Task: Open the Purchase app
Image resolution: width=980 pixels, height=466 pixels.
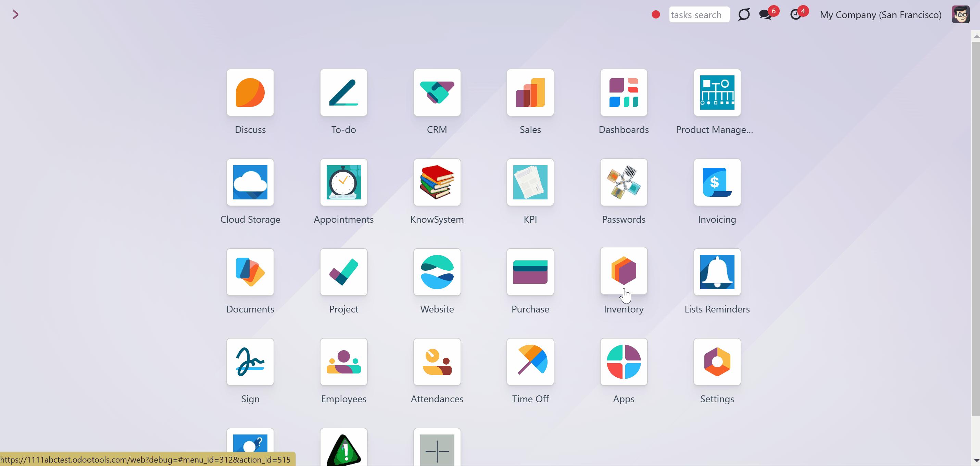Action: click(x=530, y=272)
